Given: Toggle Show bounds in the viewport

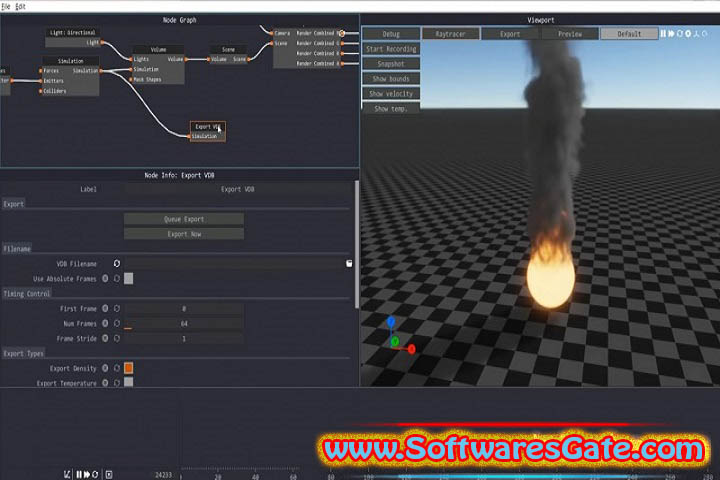Looking at the screenshot, I should [391, 79].
